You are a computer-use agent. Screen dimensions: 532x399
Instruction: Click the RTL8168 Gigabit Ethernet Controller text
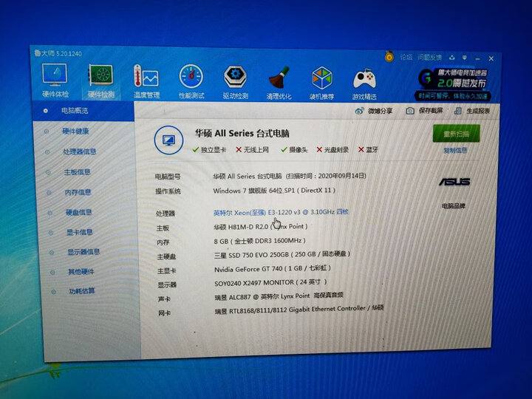pos(299,310)
